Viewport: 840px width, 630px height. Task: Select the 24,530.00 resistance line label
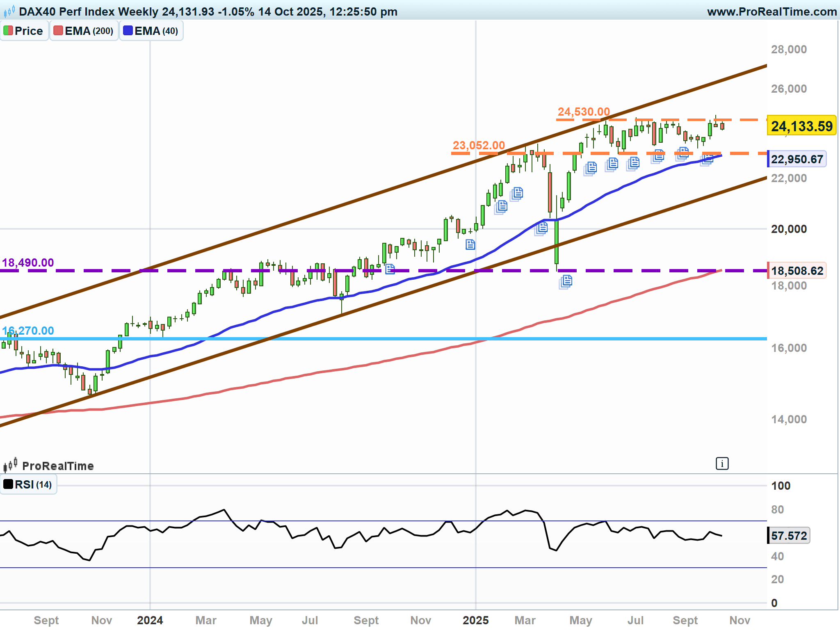[x=583, y=112]
